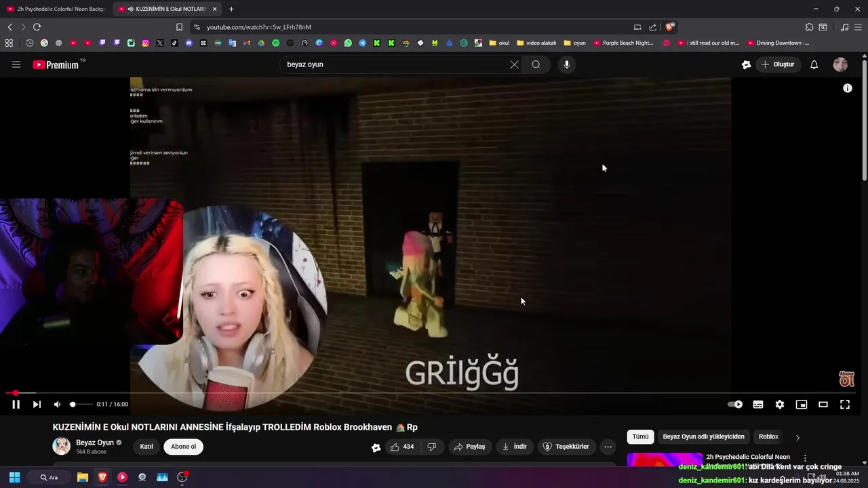
Task: Toggle theater mode on the player
Action: (823, 405)
